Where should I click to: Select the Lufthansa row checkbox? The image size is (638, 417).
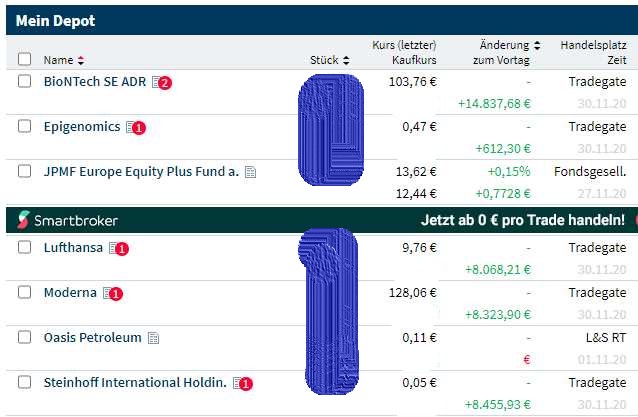click(25, 247)
